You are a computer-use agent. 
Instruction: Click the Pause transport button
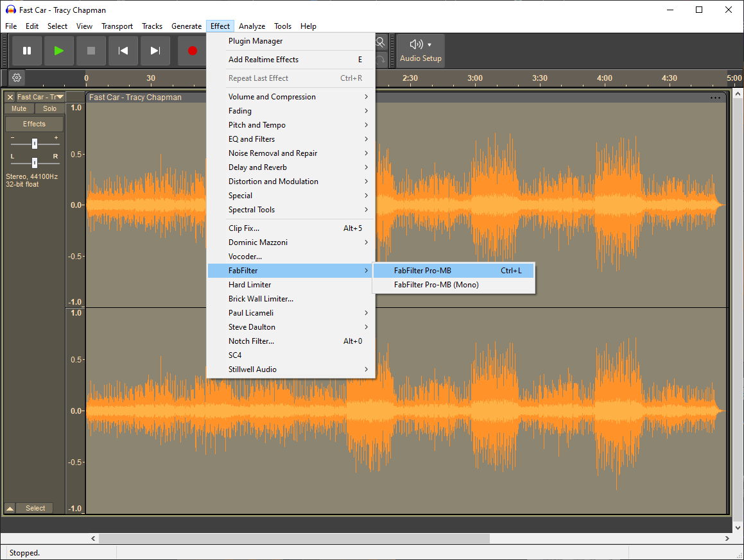[x=27, y=51]
